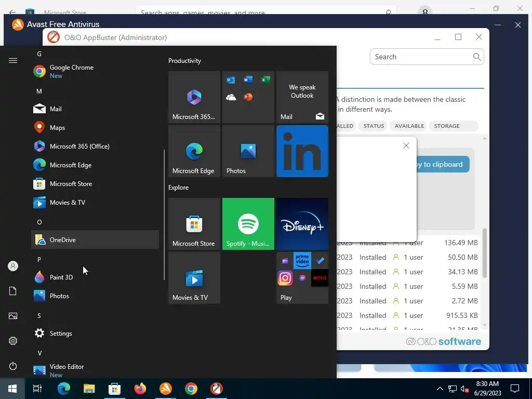Screen dimensions: 532x399
Task: Click the Productivity group heading
Action: pos(184,61)
